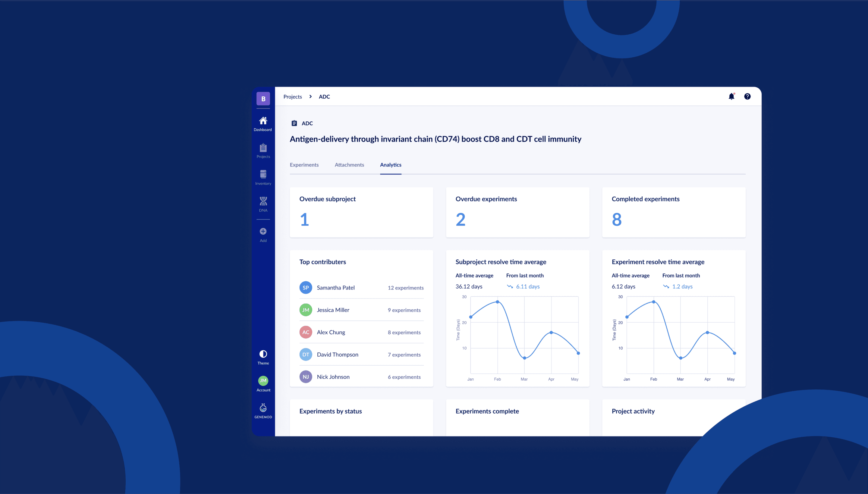Screen dimensions: 868x494
Task: Select the Analytics tab
Action: pos(390,165)
